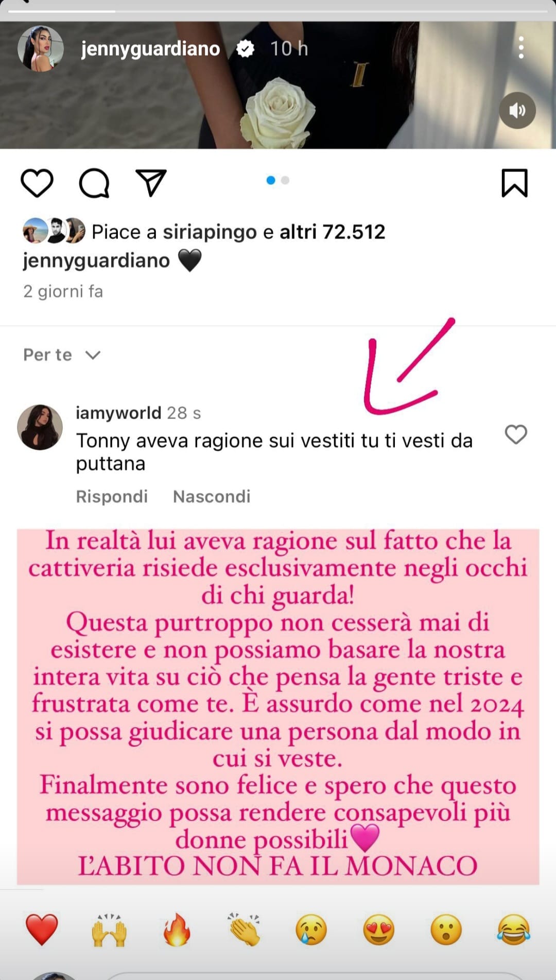556x980 pixels.
Task: Click Rispondi under the comment
Action: [112, 496]
